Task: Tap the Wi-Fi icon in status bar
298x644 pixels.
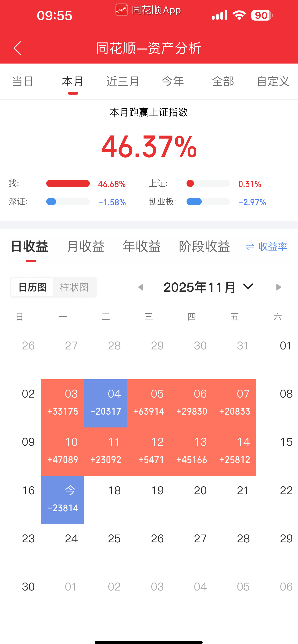Action: pos(239,15)
